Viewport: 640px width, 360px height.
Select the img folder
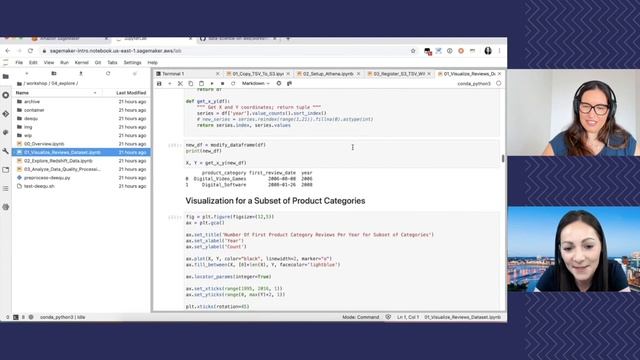pyautogui.click(x=81, y=127)
